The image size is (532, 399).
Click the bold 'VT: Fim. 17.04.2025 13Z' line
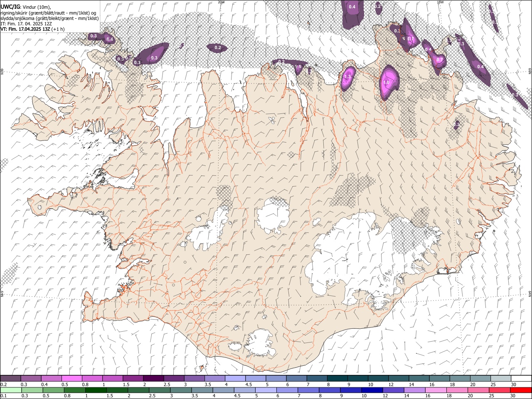(26, 29)
